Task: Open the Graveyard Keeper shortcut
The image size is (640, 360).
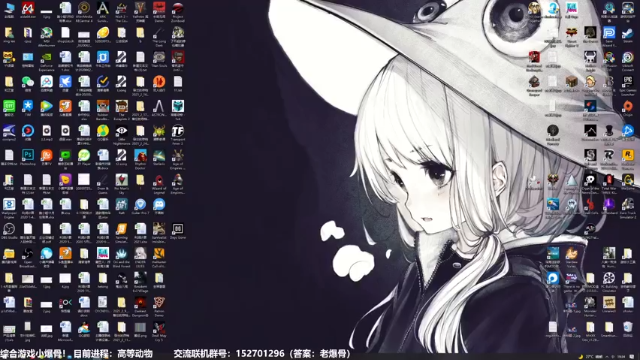Action: click(x=534, y=85)
